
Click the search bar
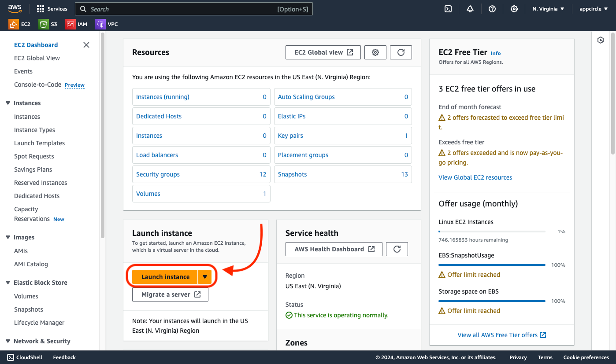click(x=194, y=9)
